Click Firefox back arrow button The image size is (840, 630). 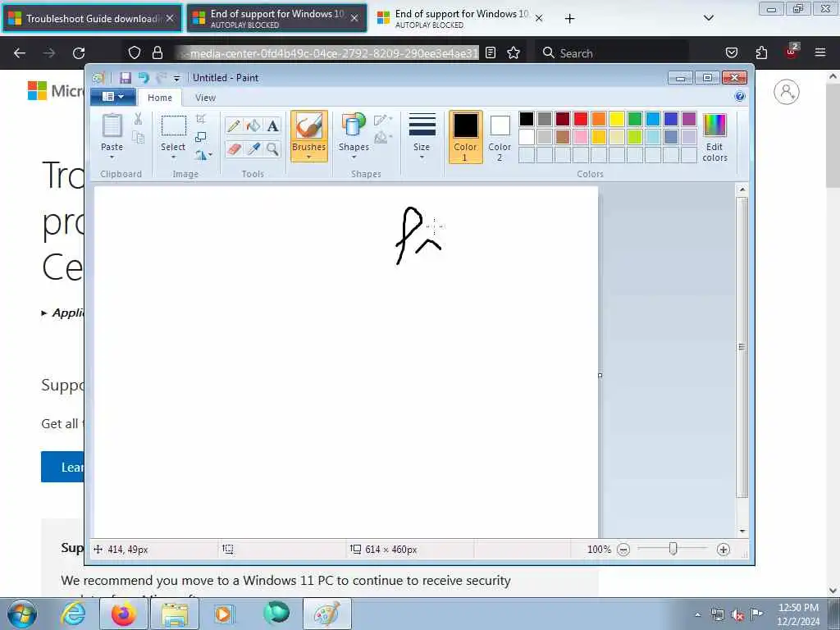(20, 53)
